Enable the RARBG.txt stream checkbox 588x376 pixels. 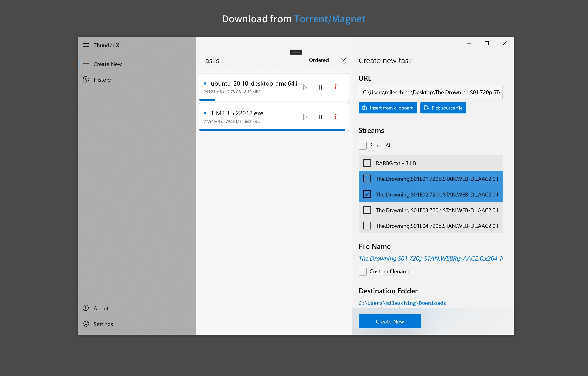[367, 163]
